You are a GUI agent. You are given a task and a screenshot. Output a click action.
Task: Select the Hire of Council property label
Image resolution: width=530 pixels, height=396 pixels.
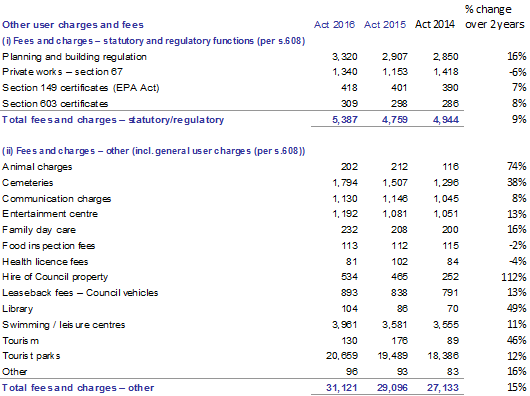55,277
